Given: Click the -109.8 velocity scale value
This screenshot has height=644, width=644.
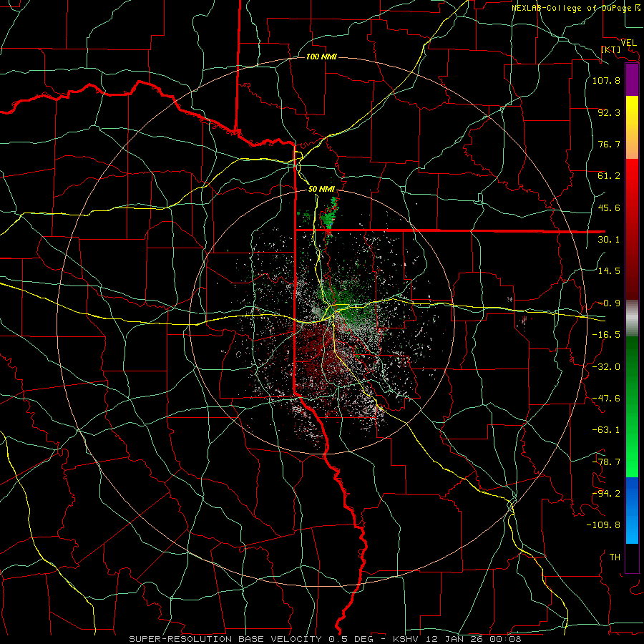Looking at the screenshot, I should click(x=603, y=525).
